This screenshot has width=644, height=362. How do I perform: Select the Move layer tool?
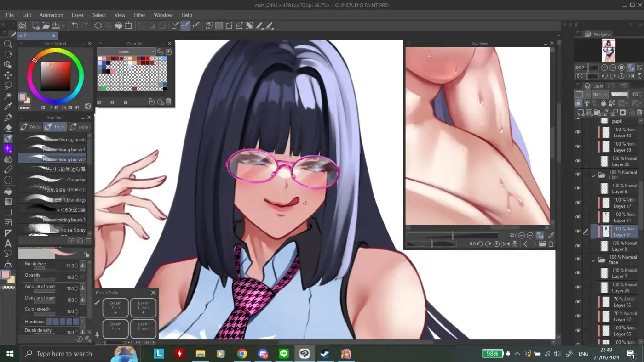point(8,75)
